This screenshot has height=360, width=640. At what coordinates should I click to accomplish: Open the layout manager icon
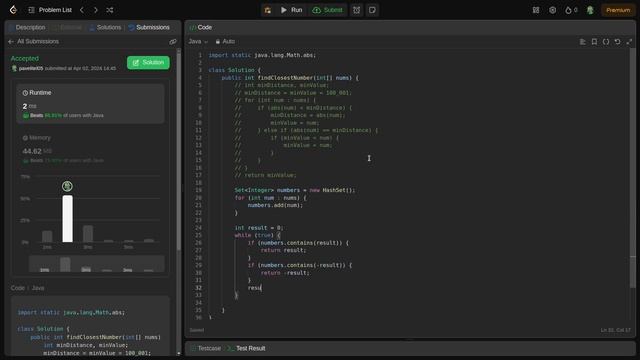pos(536,10)
